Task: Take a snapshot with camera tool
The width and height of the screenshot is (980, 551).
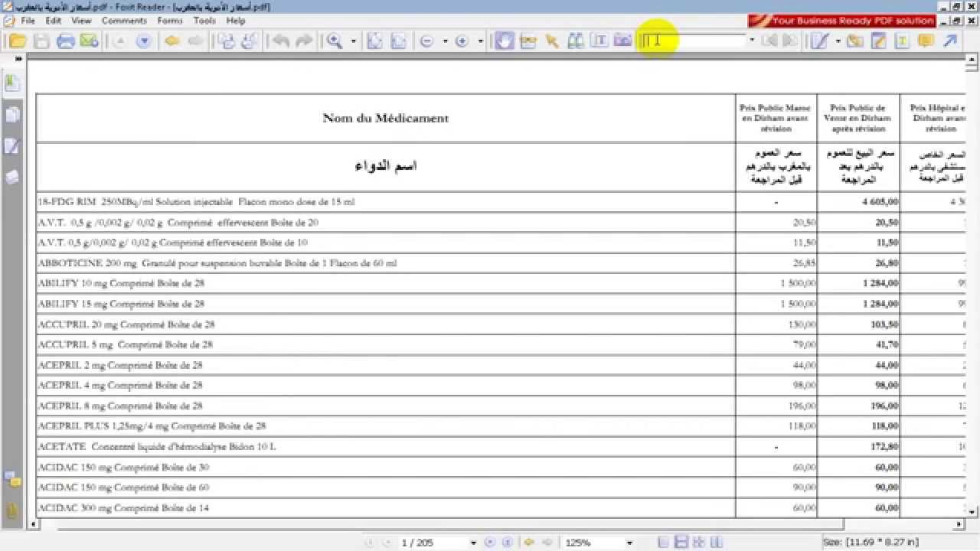Action: 623,41
